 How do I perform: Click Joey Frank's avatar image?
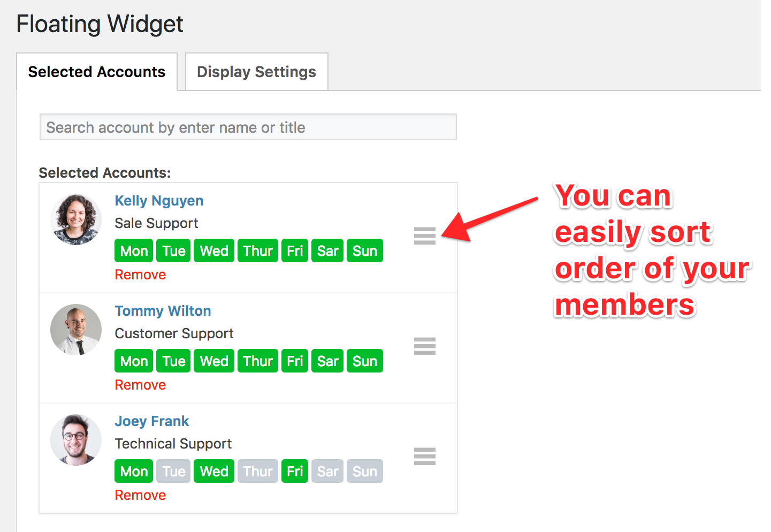tap(76, 440)
